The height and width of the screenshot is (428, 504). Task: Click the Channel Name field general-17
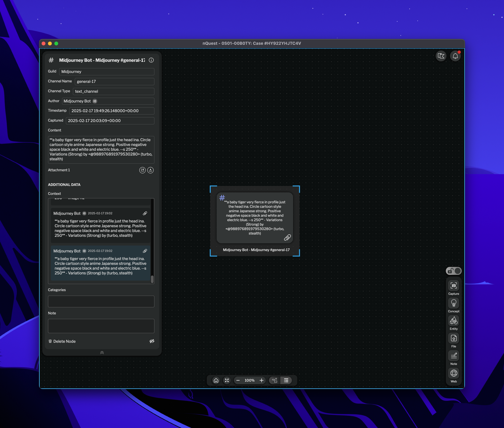(114, 81)
